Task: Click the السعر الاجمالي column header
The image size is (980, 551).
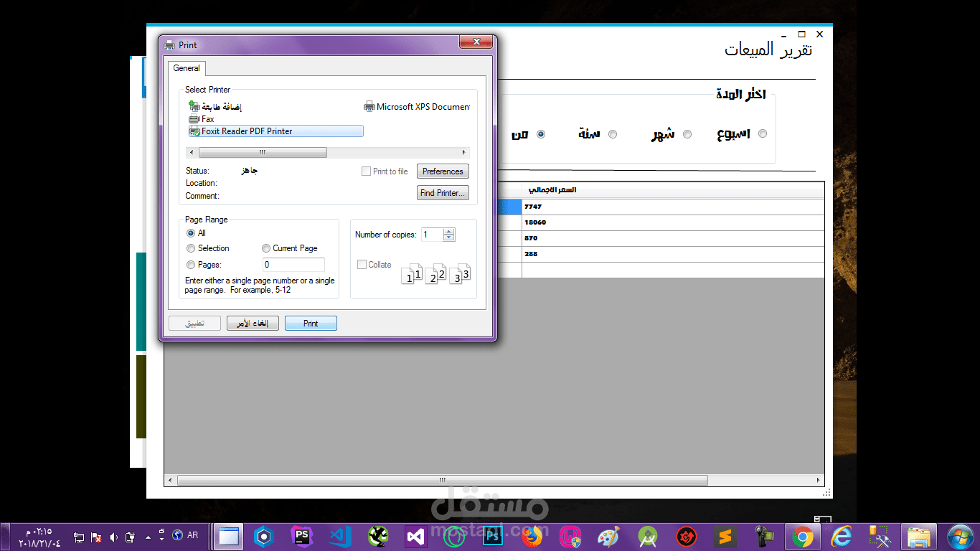Action: click(673, 190)
